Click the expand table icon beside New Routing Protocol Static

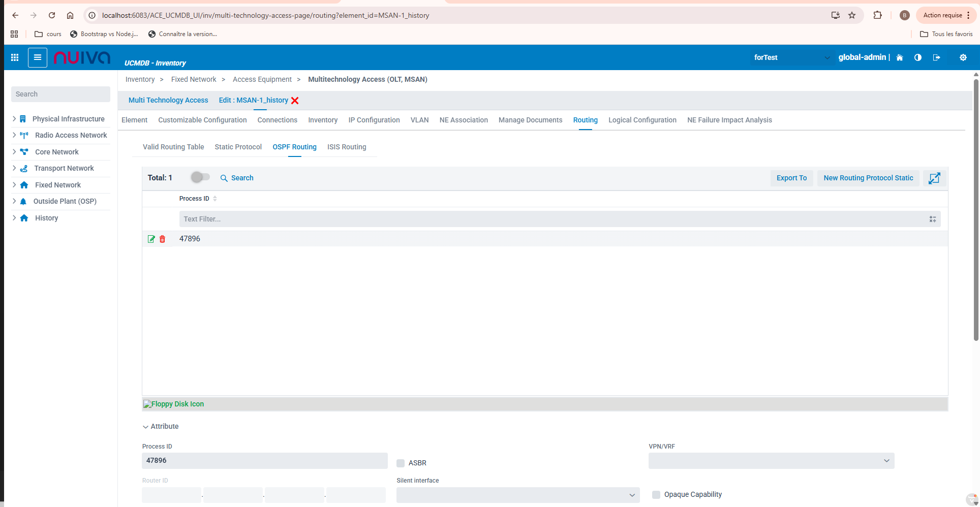point(934,178)
